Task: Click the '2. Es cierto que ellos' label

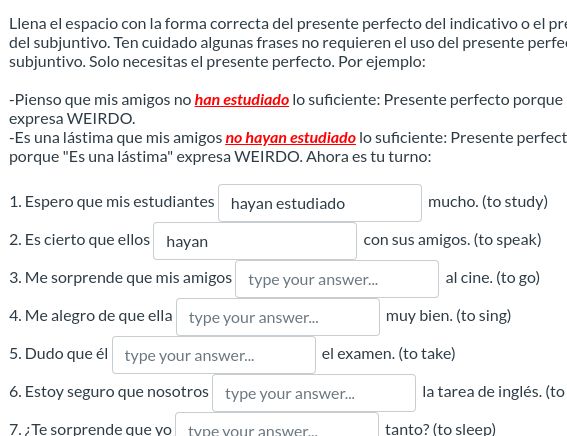Action: 80,240
